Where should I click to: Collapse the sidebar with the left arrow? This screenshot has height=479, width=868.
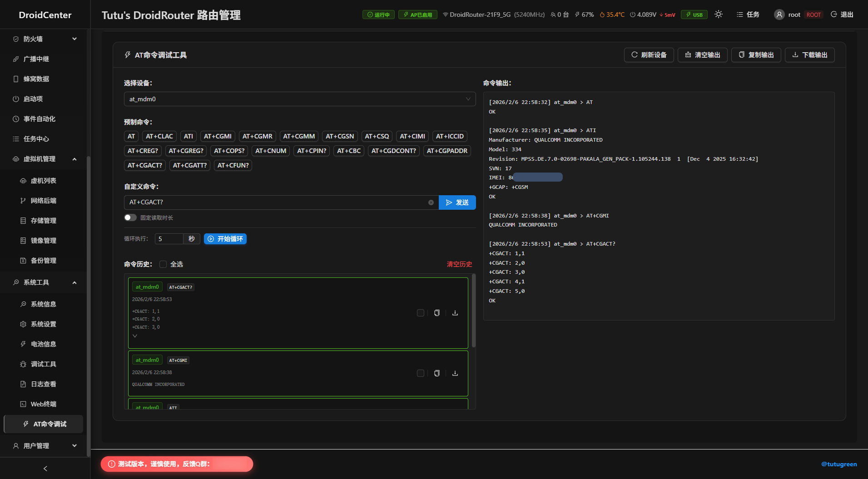point(45,468)
